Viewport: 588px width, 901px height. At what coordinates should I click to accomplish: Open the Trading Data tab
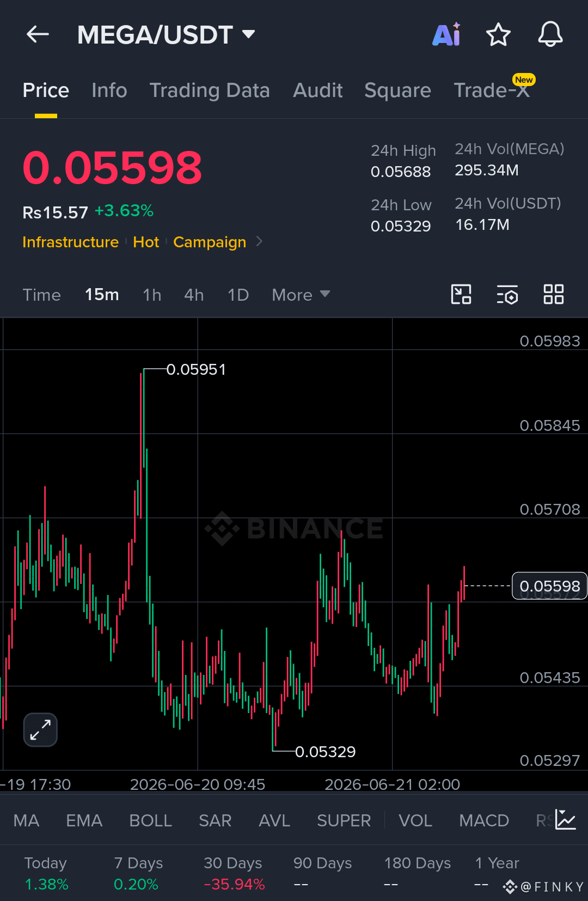(210, 90)
